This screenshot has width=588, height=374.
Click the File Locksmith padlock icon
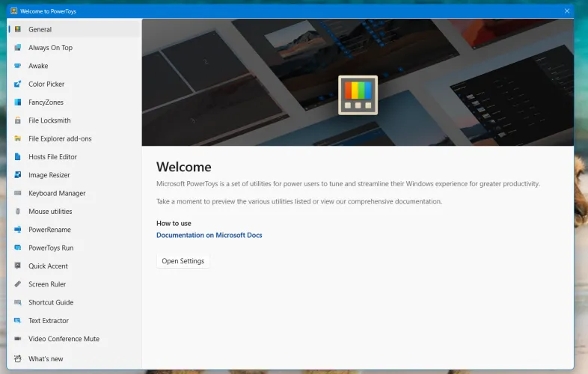[17, 120]
